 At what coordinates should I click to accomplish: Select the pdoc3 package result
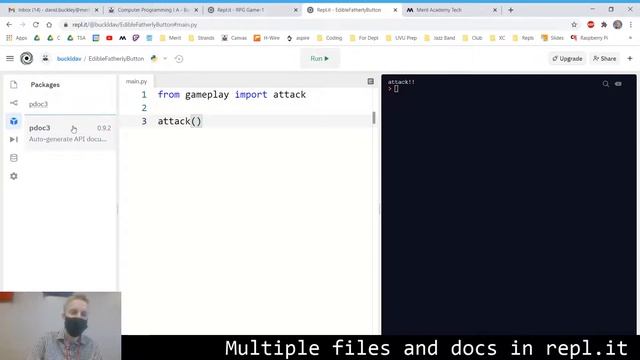pyautogui.click(x=70, y=133)
